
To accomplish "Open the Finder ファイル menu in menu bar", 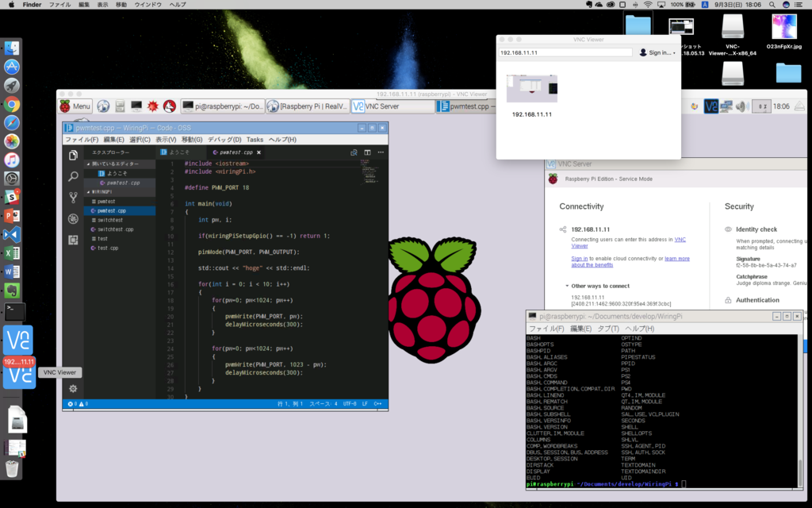I will (59, 5).
